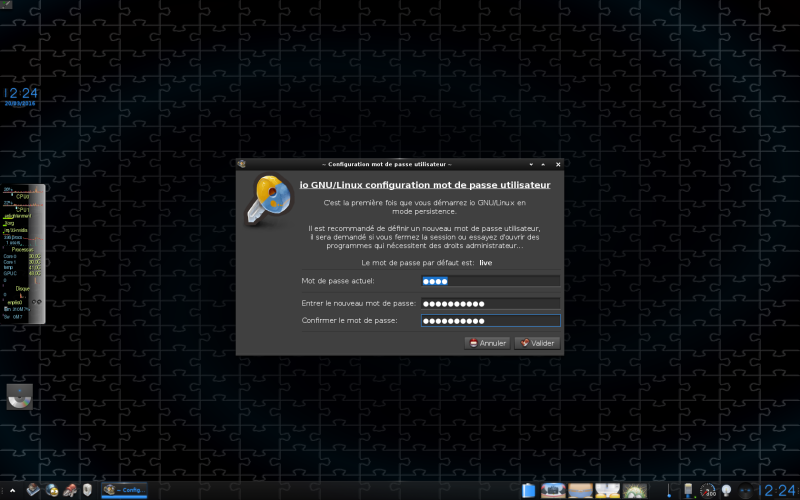800x500 pixels.
Task: Click the dark round face tray icon
Action: point(745,491)
